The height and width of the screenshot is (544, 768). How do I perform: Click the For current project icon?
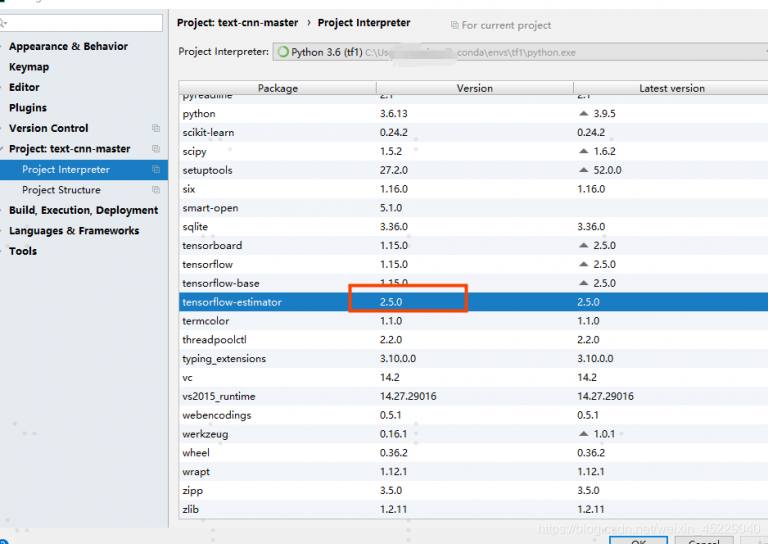click(455, 25)
